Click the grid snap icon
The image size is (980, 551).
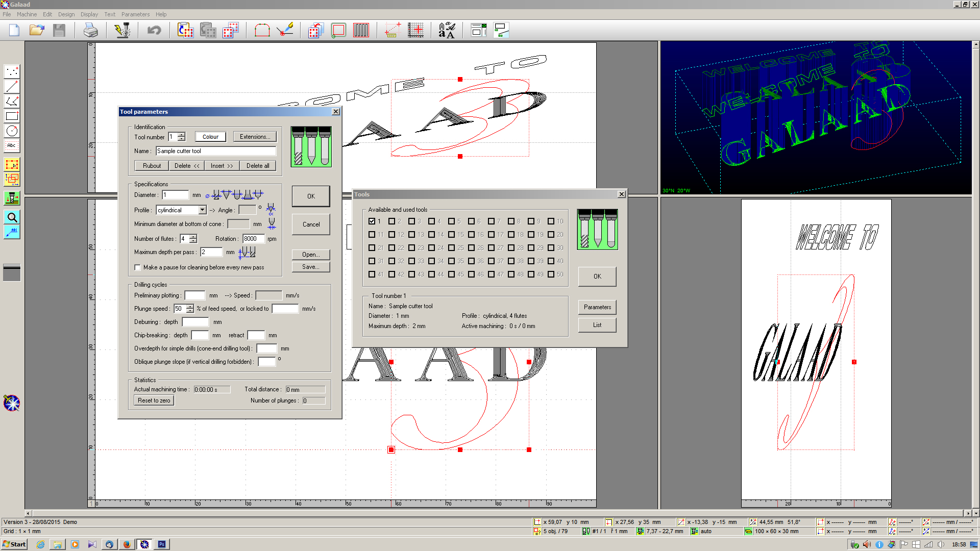[415, 31]
